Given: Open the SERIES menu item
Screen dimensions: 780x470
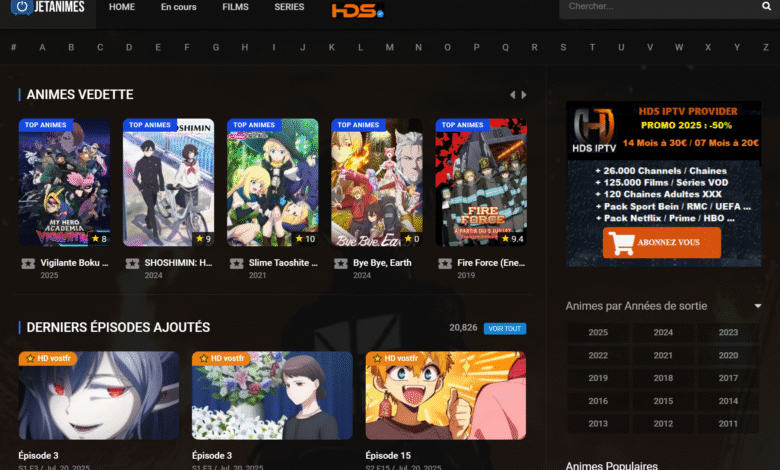Looking at the screenshot, I should pyautogui.click(x=289, y=7).
